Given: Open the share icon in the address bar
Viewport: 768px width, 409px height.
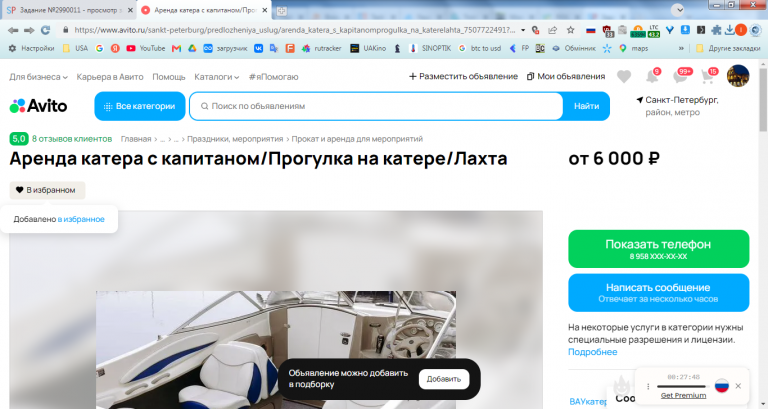Looking at the screenshot, I should point(553,30).
